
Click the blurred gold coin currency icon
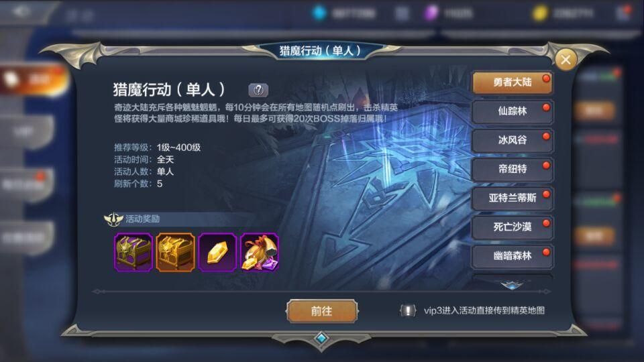[540, 13]
